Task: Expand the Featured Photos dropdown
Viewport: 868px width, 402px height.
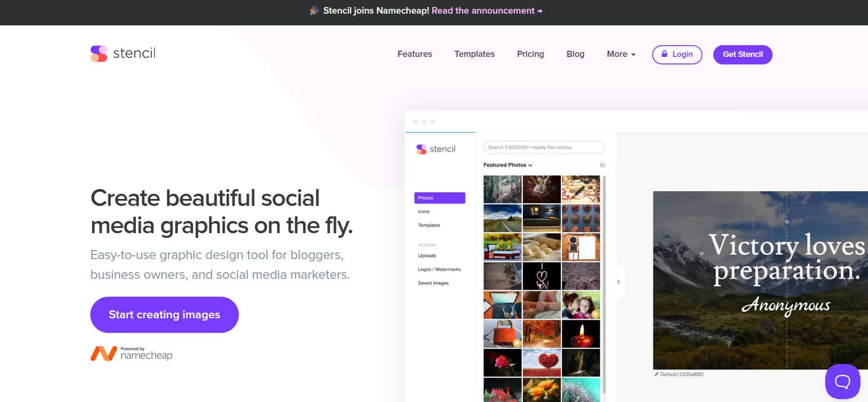Action: tap(508, 165)
